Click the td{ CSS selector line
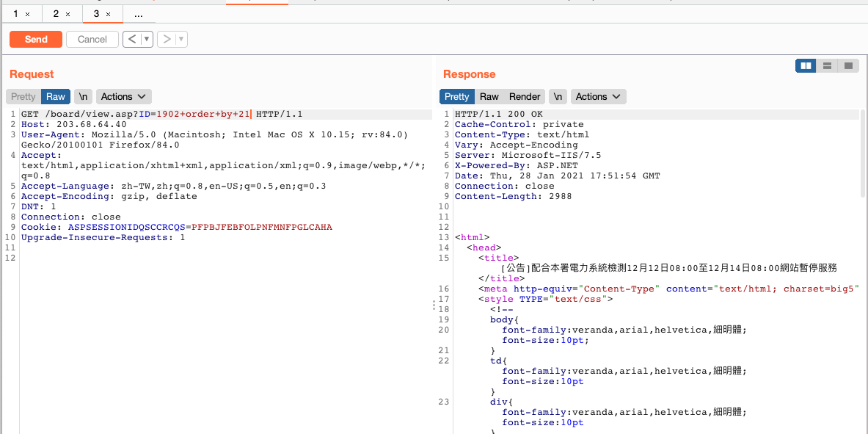This screenshot has width=868, height=434. 499,361
